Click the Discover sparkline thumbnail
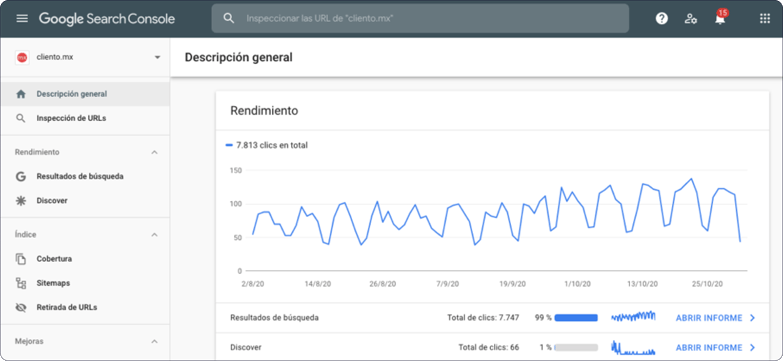783x361 pixels. pyautogui.click(x=633, y=347)
